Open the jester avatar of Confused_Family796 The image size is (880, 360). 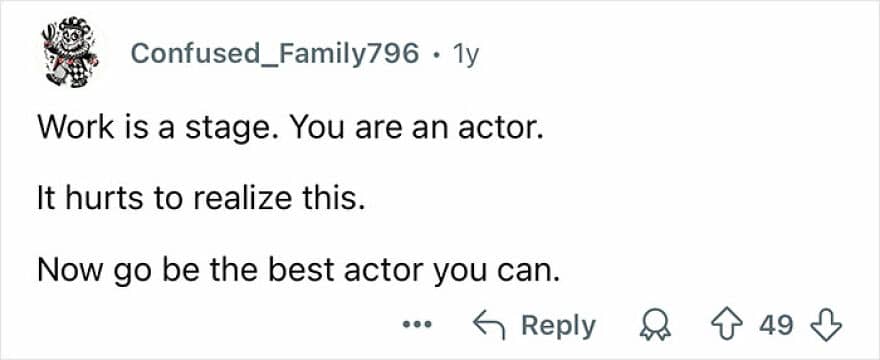(71, 54)
